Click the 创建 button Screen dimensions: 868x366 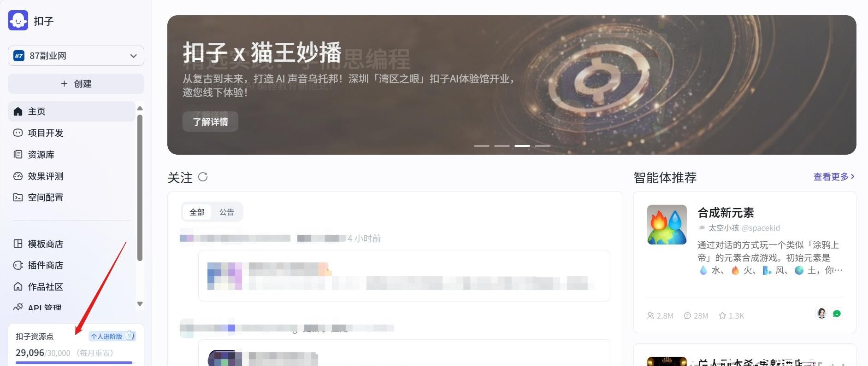76,84
